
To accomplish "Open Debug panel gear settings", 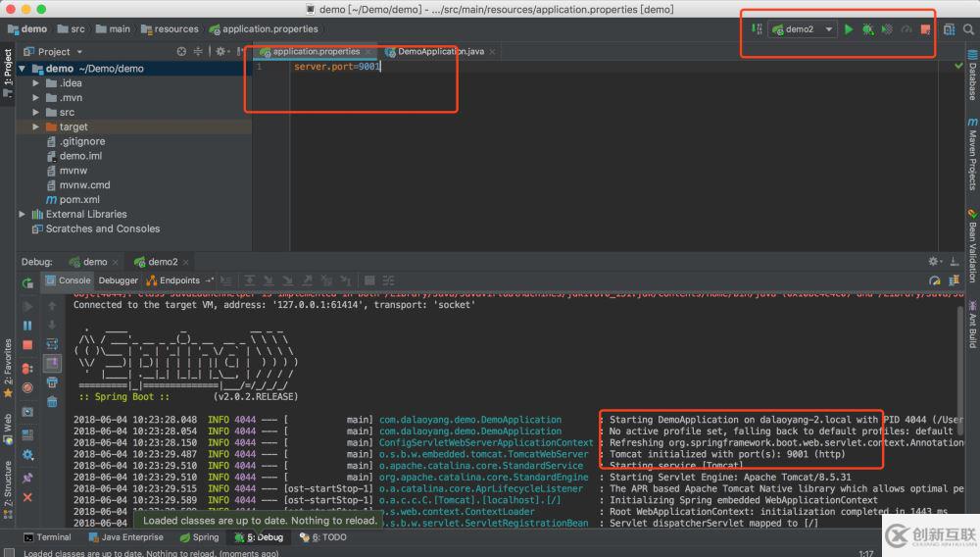I will [x=934, y=261].
